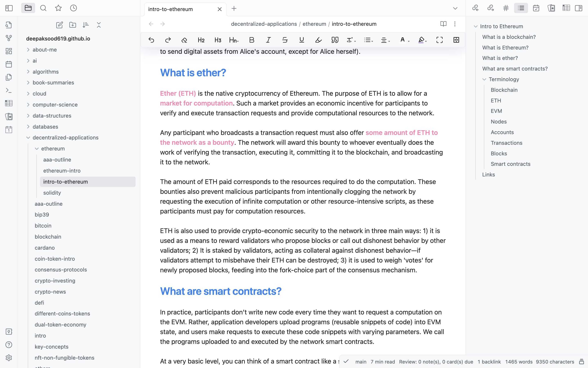Change the file sort order

(86, 25)
